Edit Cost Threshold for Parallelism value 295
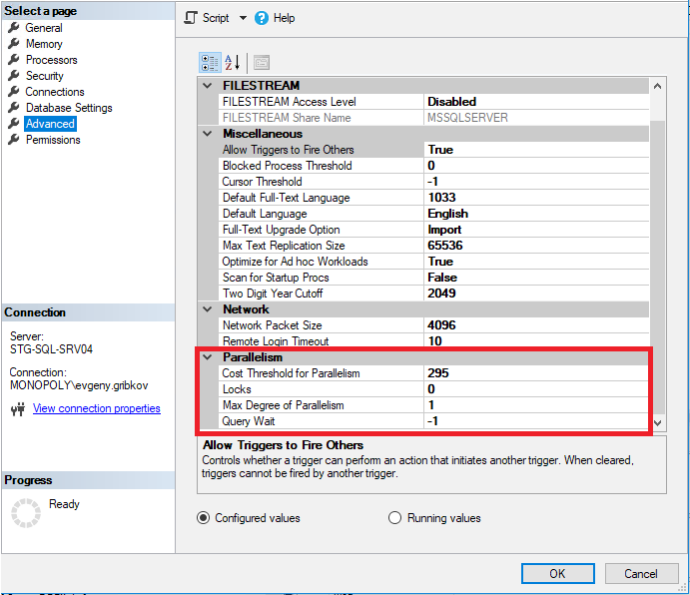 click(x=536, y=373)
